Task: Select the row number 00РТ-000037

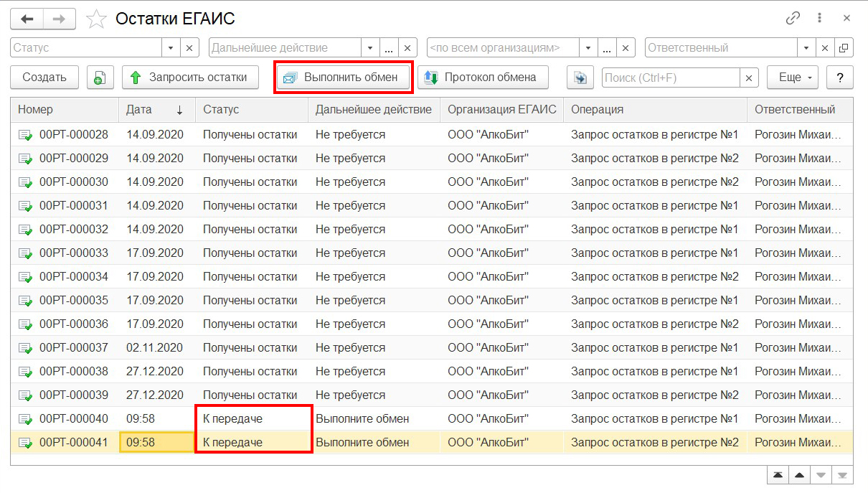Action: (74, 347)
